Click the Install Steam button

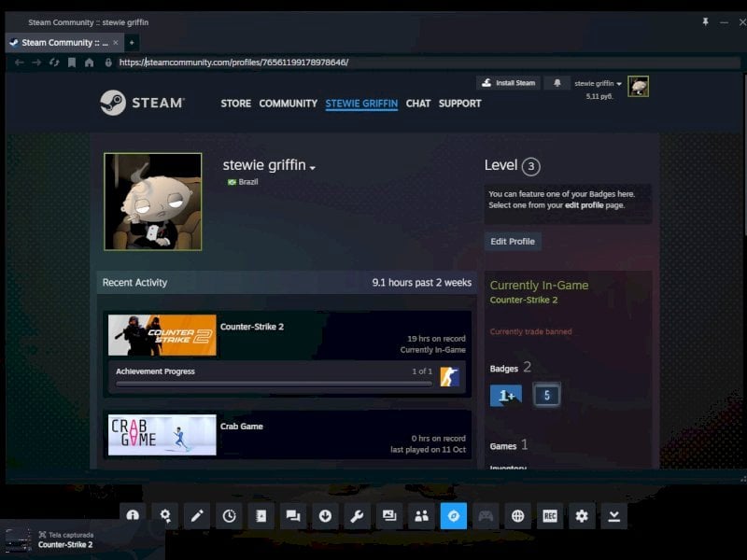pyautogui.click(x=508, y=83)
